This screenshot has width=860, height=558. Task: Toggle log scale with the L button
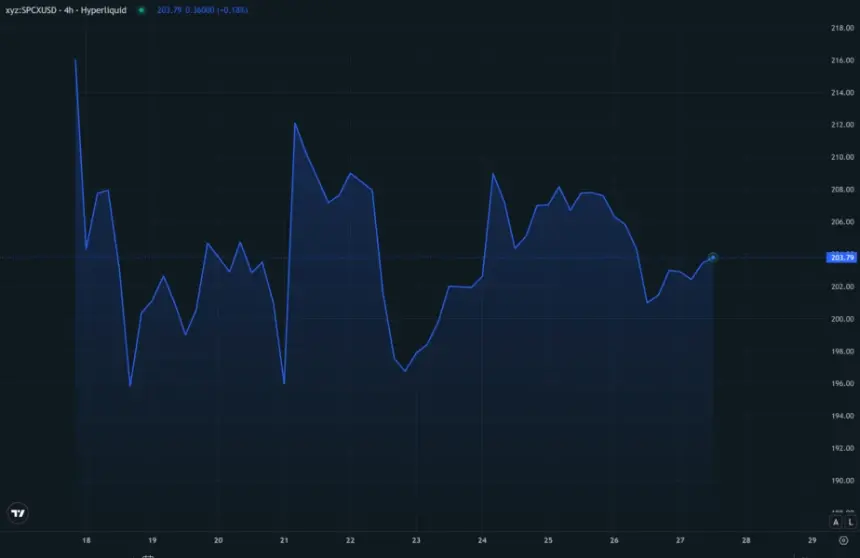tap(851, 522)
